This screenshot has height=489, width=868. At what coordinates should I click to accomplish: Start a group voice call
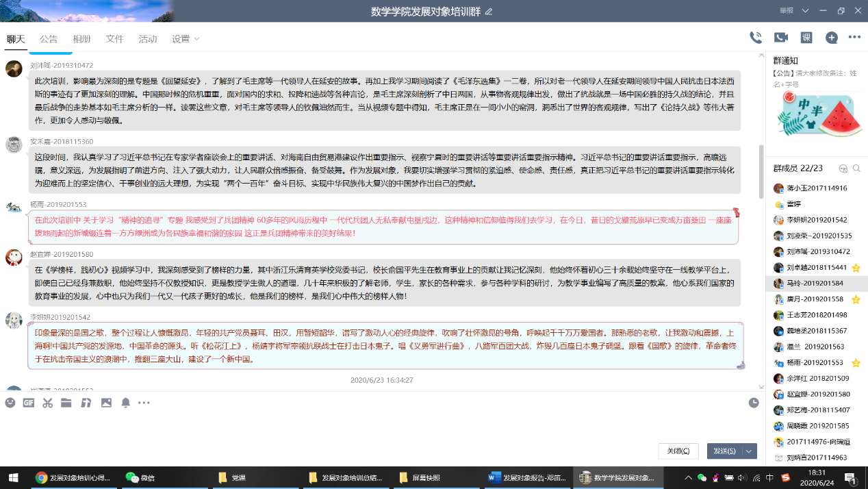point(756,38)
